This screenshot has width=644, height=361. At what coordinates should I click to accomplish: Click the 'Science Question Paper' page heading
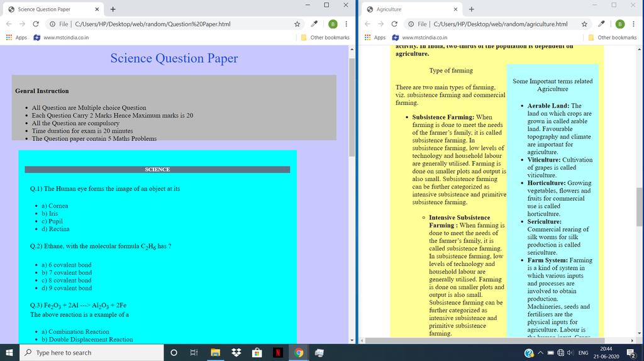pos(174,58)
